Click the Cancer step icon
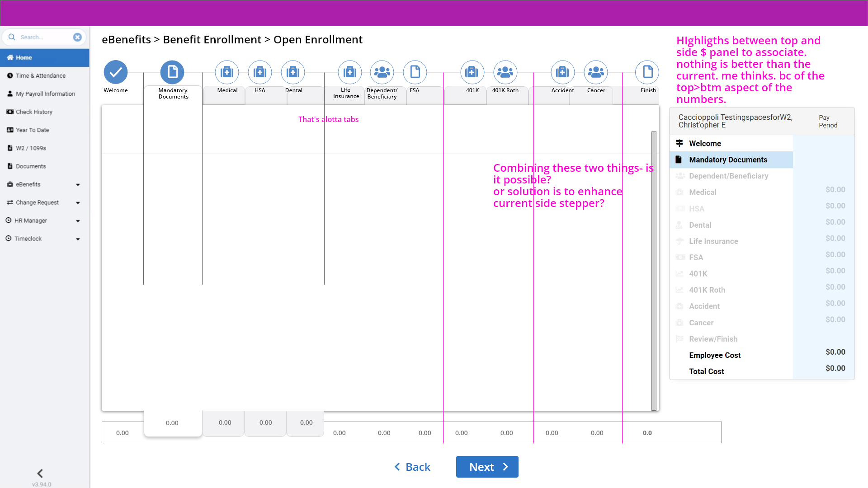The width and height of the screenshot is (868, 488). (x=596, y=72)
